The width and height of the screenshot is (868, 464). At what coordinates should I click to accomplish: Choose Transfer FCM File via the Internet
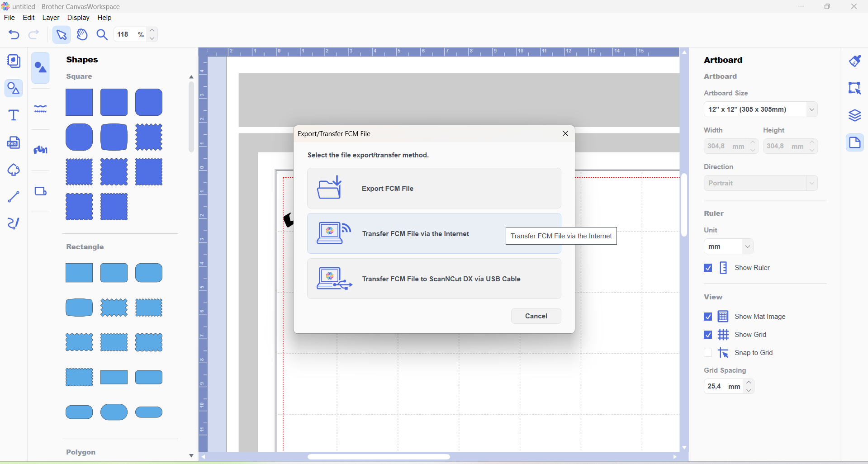click(434, 233)
